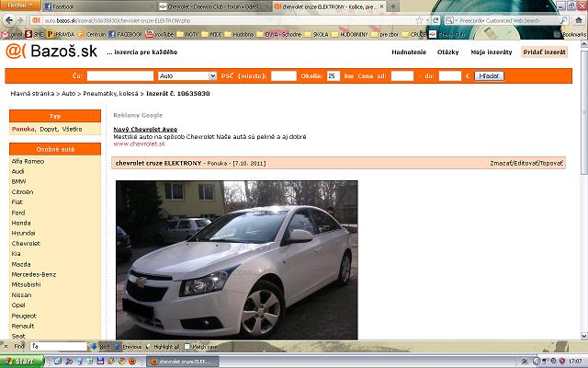This screenshot has width=588, height=368.
Task: Click the system clock showing 17:07
Action: 575,362
